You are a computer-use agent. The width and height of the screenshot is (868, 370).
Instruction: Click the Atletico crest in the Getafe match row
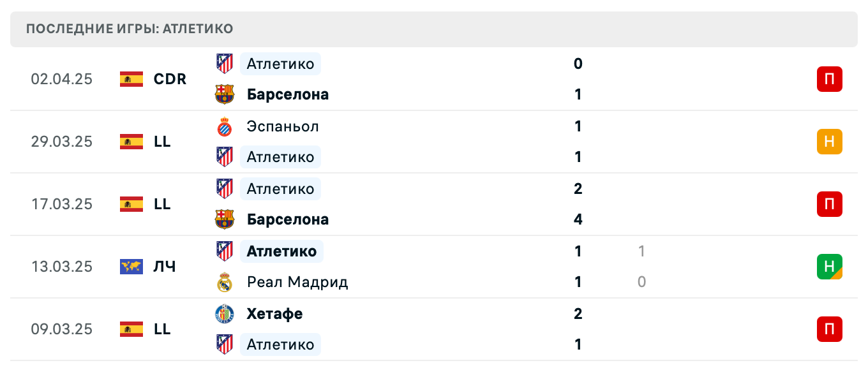(224, 344)
